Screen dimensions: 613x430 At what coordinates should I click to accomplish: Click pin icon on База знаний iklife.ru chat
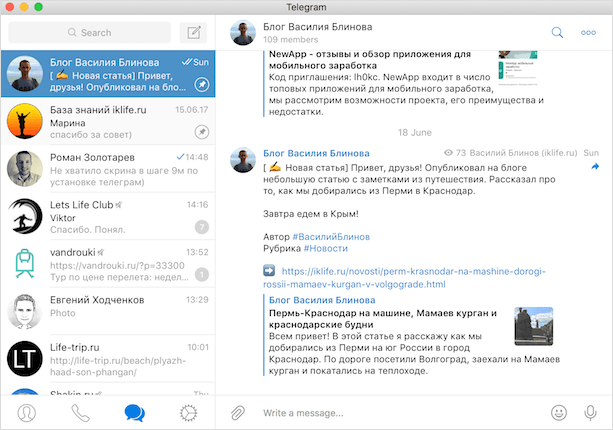click(202, 132)
